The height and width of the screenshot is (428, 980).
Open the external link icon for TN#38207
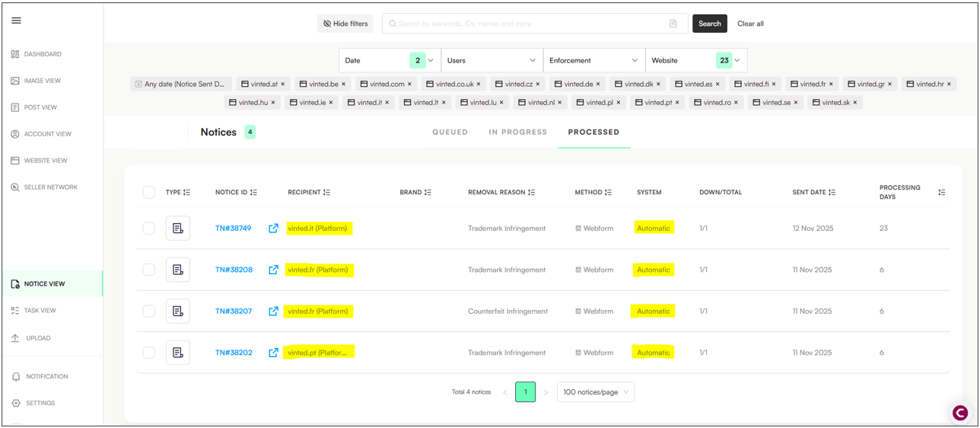coord(273,311)
